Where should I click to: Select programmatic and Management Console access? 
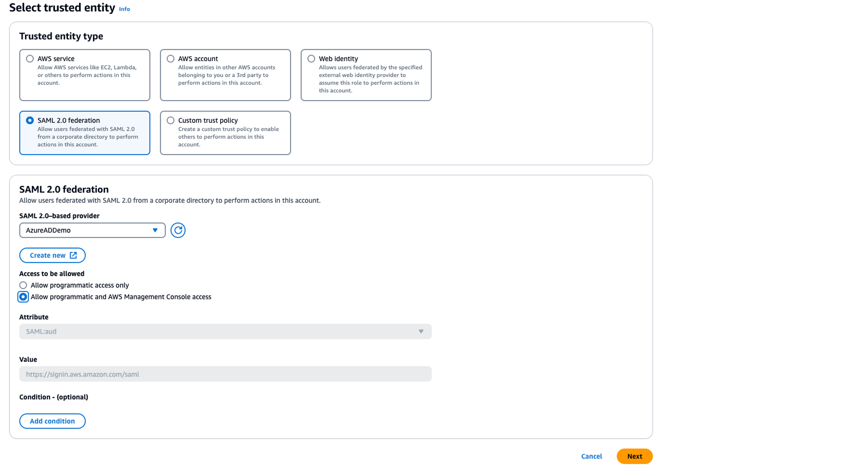[23, 297]
